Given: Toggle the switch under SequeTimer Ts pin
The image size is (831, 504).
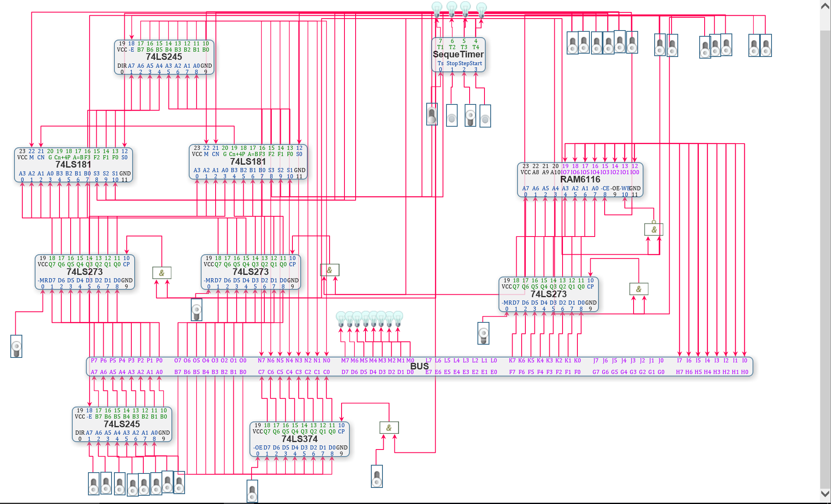Looking at the screenshot, I should coord(432,114).
